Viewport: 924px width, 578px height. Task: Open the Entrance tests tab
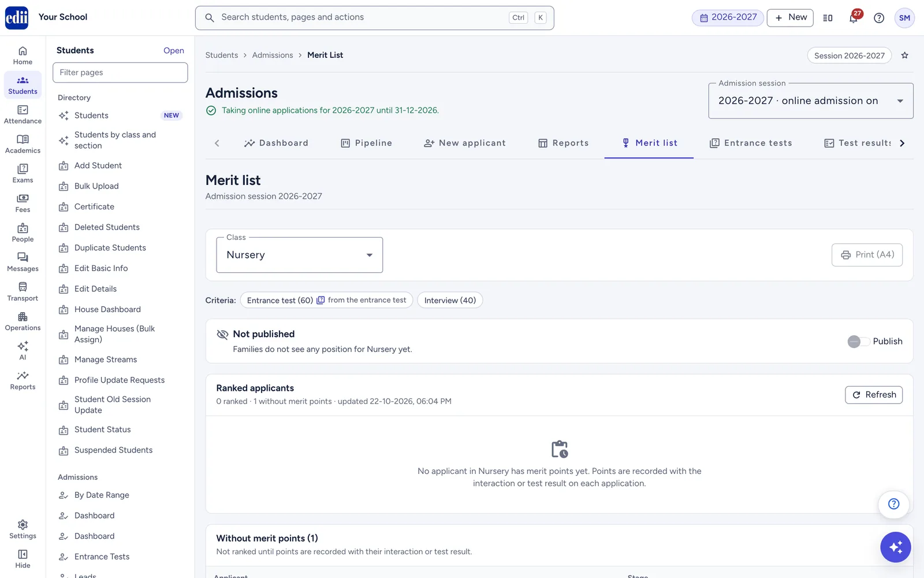tap(751, 143)
